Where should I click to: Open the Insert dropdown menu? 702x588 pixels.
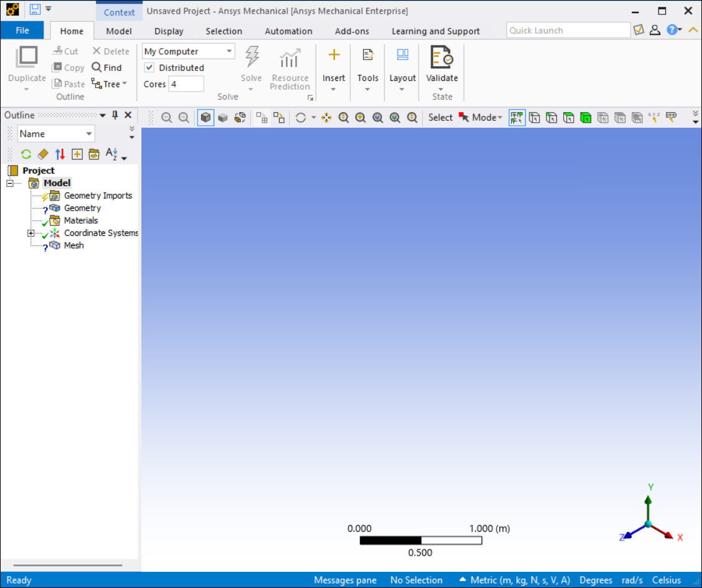[333, 69]
